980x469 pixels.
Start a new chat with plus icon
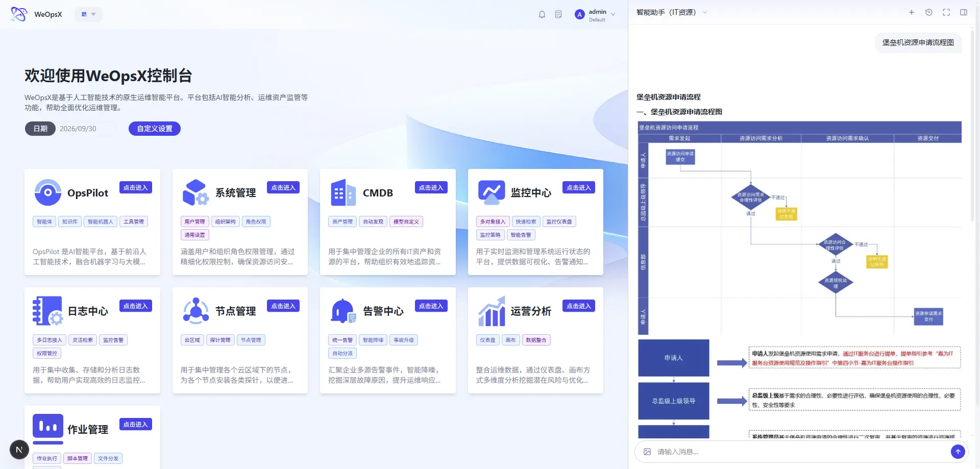click(912, 12)
